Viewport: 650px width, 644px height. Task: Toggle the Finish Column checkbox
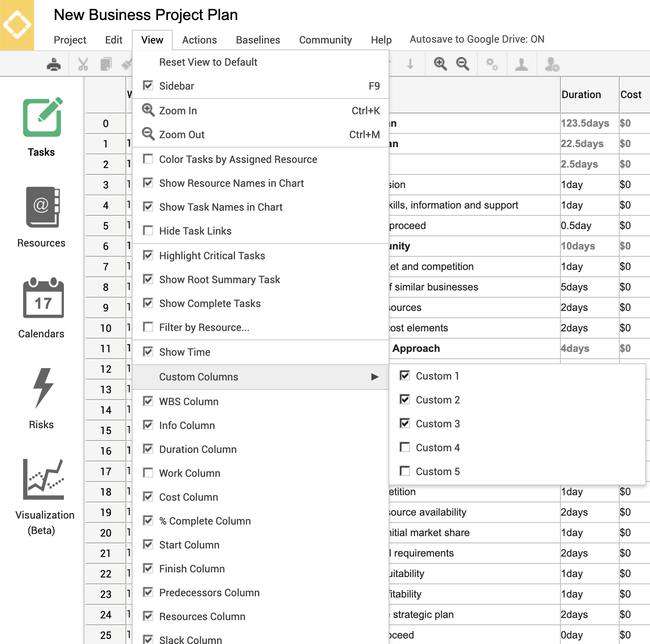coord(148,569)
